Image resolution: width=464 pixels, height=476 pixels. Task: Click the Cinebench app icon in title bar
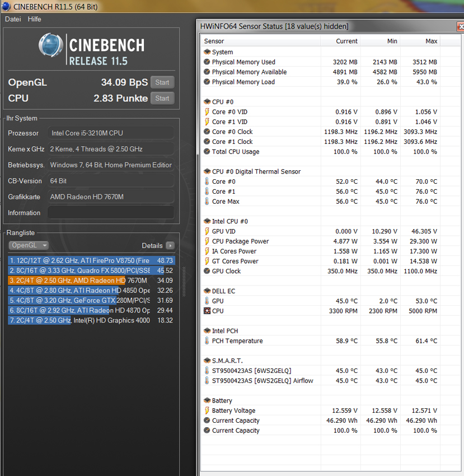tap(6, 6)
